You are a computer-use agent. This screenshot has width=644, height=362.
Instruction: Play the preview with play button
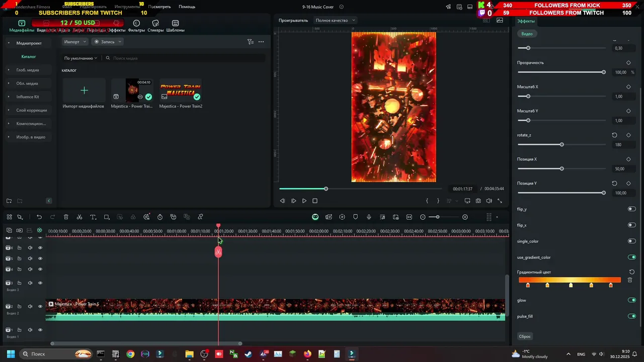[x=304, y=201]
